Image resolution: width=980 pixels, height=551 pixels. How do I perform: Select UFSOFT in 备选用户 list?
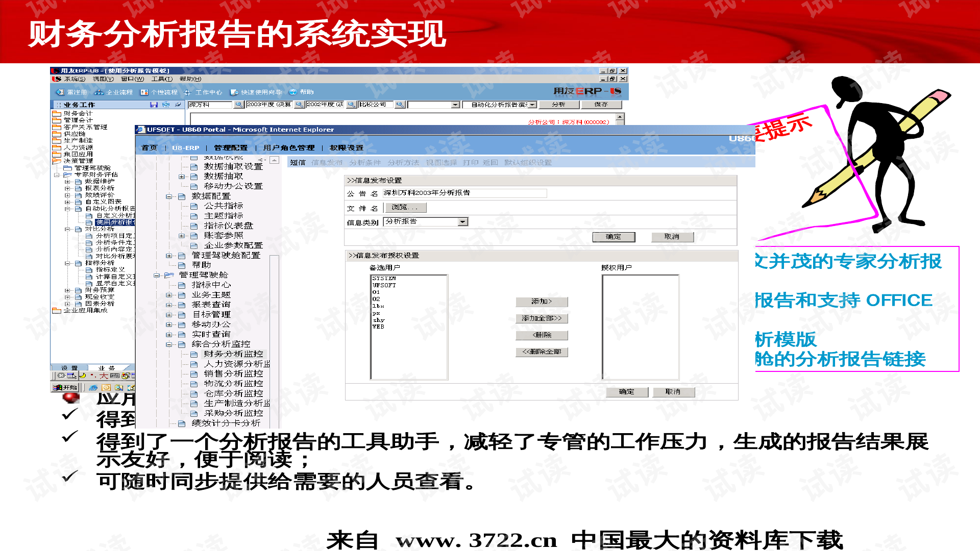pyautogui.click(x=384, y=285)
